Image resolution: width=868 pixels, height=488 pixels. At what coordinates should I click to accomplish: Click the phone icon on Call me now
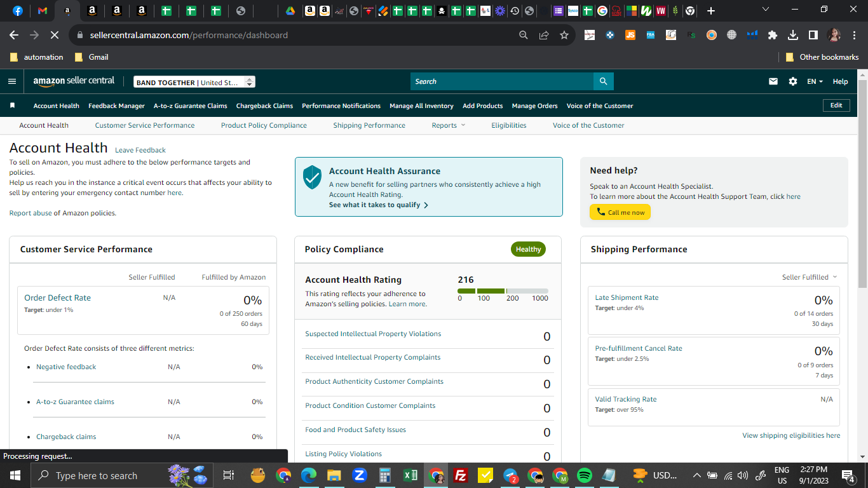click(x=600, y=212)
